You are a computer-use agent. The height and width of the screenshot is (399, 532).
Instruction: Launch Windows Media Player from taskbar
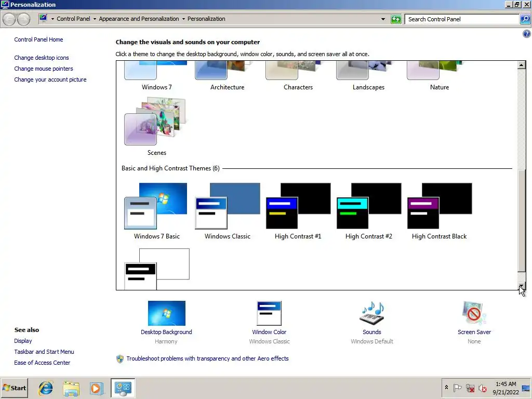(x=96, y=388)
